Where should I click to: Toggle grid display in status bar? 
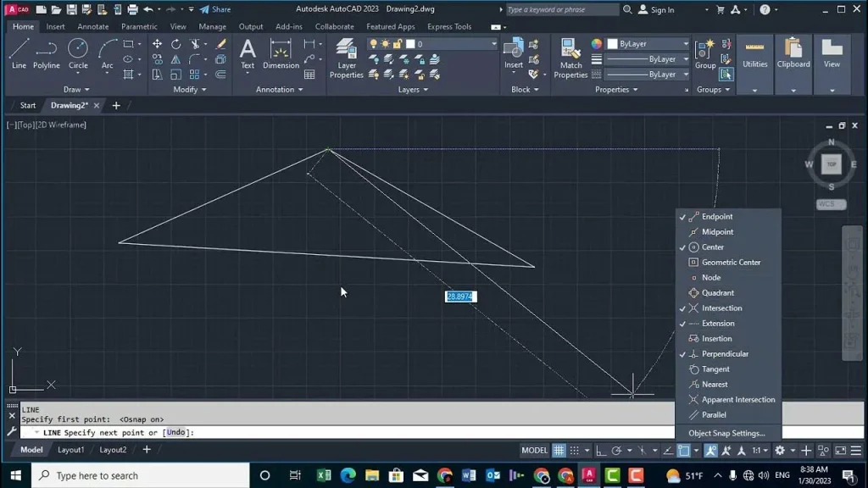coord(559,451)
